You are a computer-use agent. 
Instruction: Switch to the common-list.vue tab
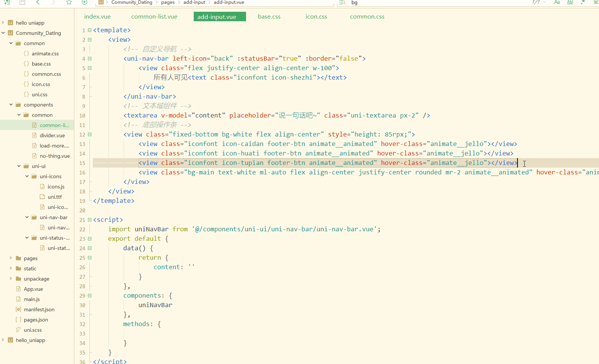[x=154, y=17]
